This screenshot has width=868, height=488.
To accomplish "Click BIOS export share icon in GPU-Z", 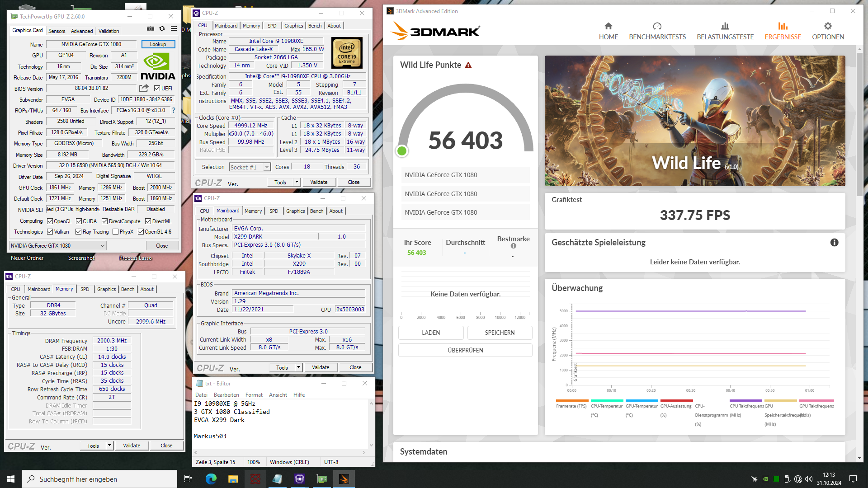I will tap(144, 88).
